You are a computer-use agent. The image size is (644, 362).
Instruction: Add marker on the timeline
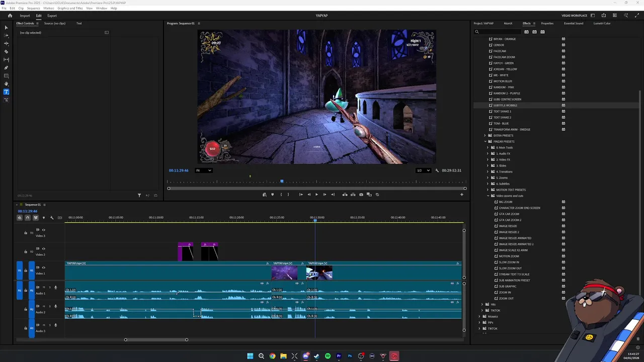(x=43, y=218)
